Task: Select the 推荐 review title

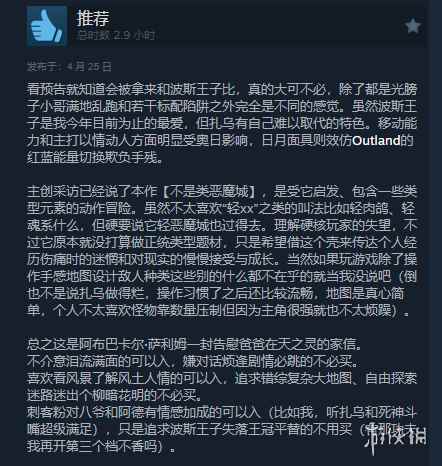Action: coord(93,18)
